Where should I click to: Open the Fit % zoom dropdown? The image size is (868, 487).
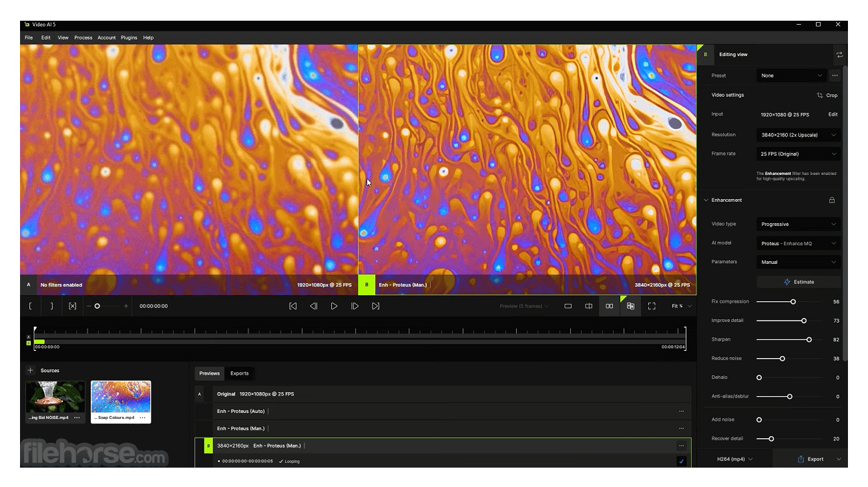682,306
